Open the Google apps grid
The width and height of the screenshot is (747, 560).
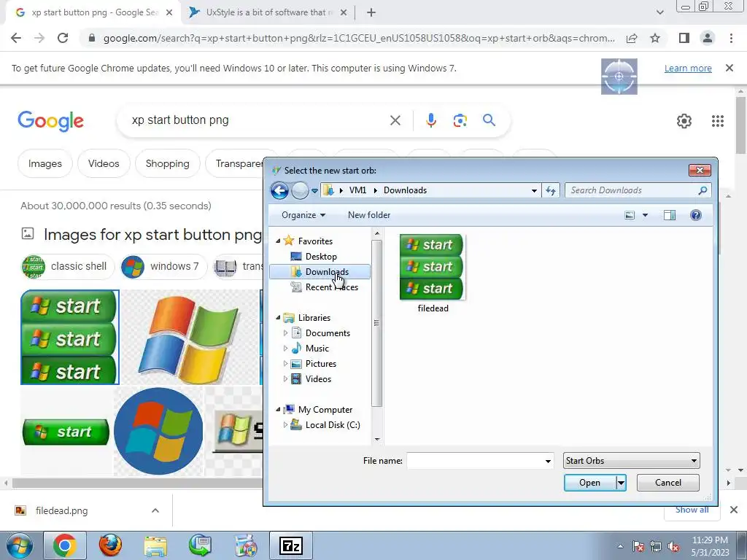[718, 121]
